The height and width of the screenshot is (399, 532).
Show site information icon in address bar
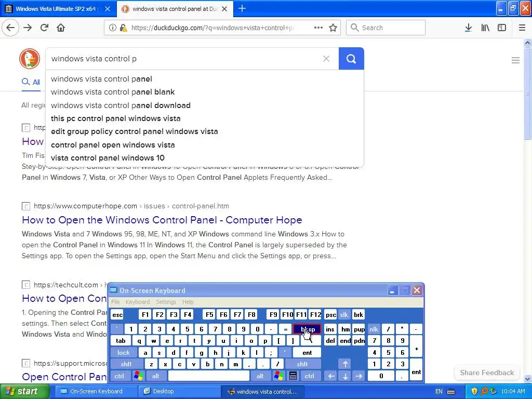coord(112,28)
